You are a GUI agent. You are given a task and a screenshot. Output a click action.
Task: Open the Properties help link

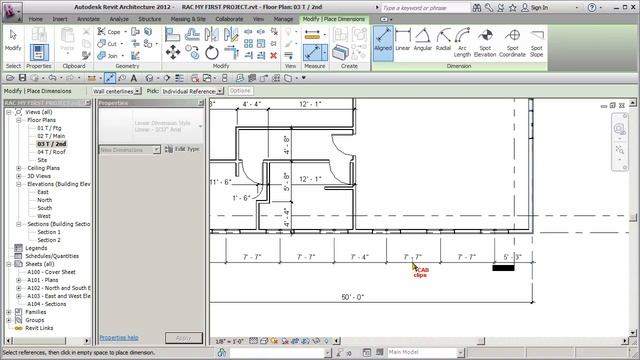(x=119, y=338)
